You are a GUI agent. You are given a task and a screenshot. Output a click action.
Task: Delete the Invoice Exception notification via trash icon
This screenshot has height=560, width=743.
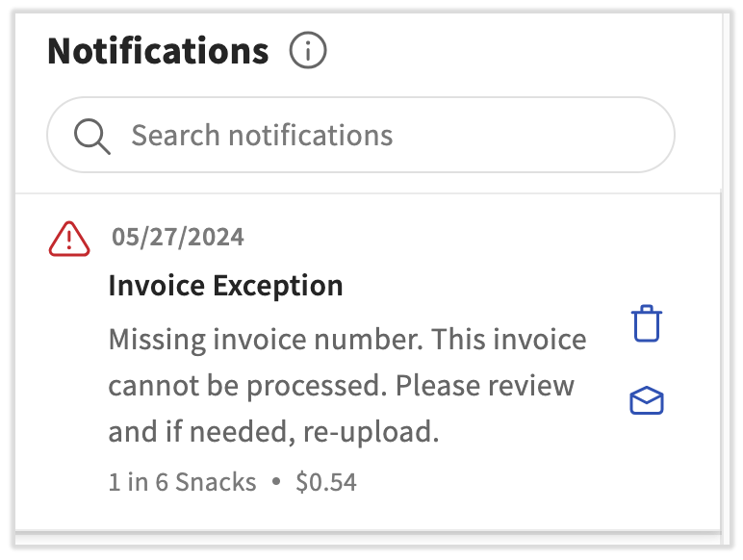tap(647, 324)
